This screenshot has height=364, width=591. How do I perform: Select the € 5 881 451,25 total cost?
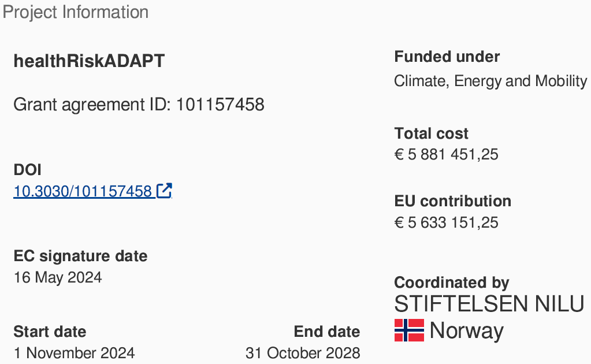click(x=446, y=155)
